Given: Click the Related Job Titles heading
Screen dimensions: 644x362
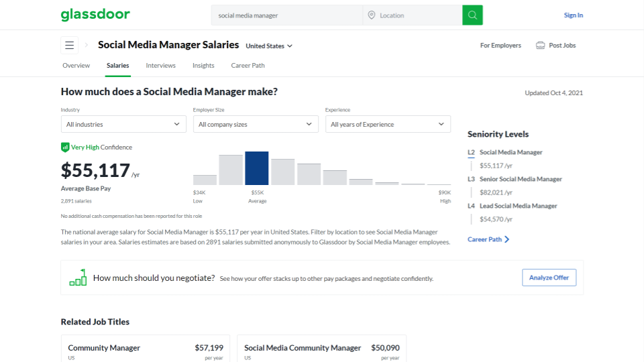Looking at the screenshot, I should pyautogui.click(x=95, y=322).
